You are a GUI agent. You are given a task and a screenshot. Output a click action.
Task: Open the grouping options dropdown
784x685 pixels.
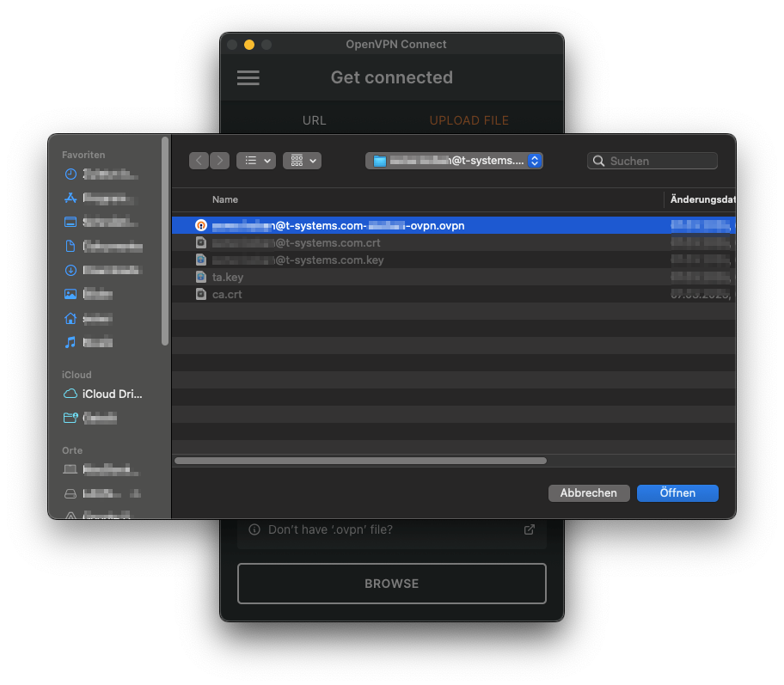(x=302, y=161)
